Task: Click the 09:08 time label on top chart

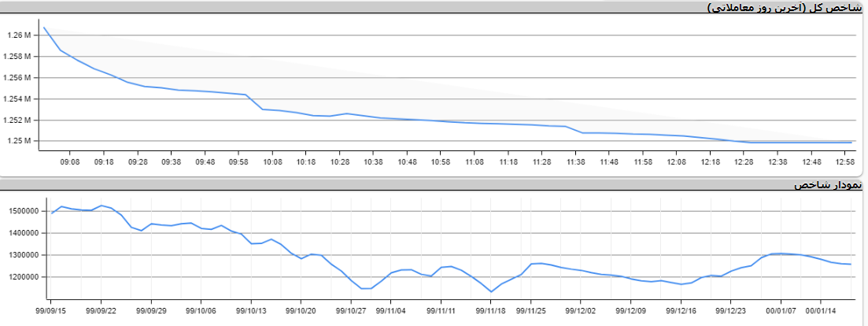Action: pyautogui.click(x=70, y=161)
